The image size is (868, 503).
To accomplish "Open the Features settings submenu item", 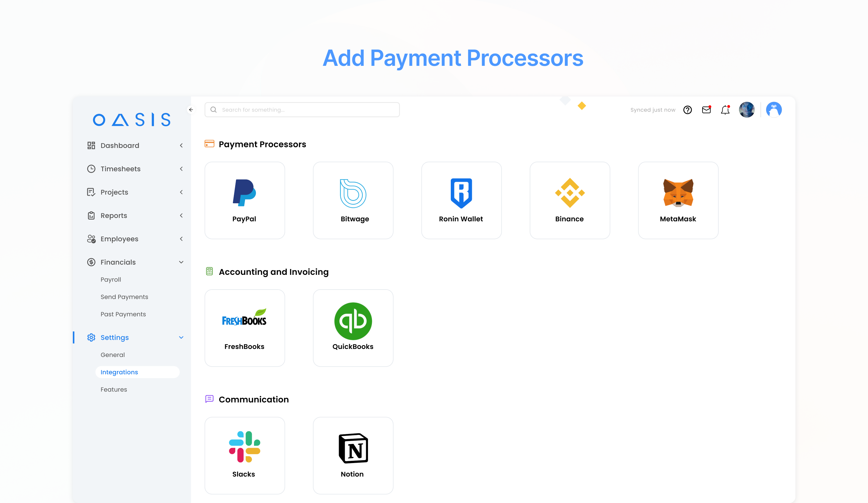I will (114, 389).
